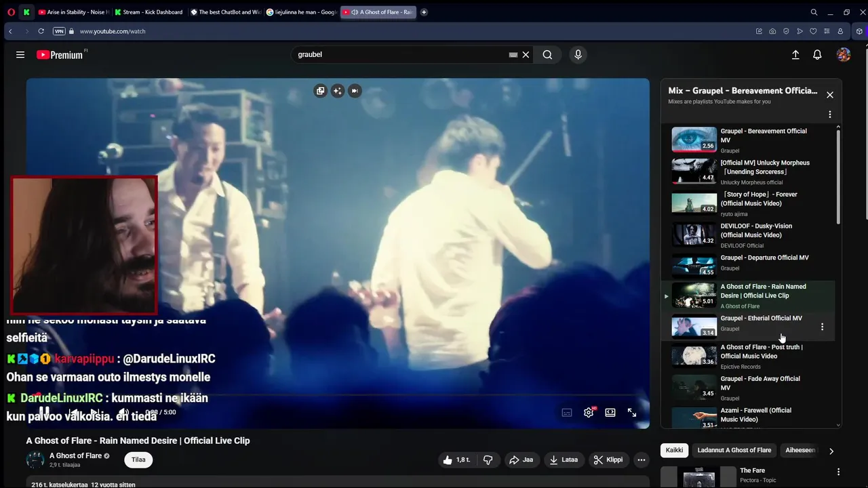
Task: Start voice search with the microphone
Action: coord(578,55)
